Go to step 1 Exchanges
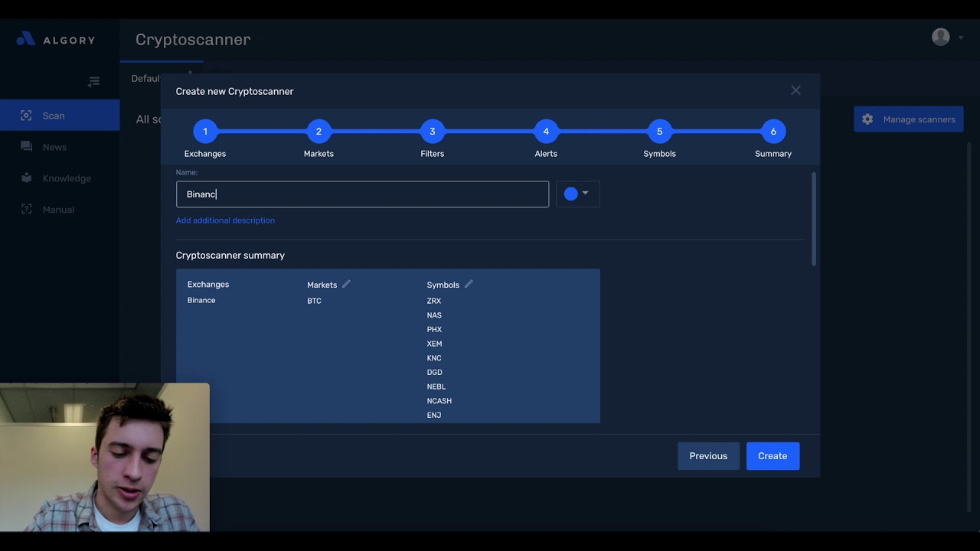Screen dimensions: 980x551 [205, 132]
